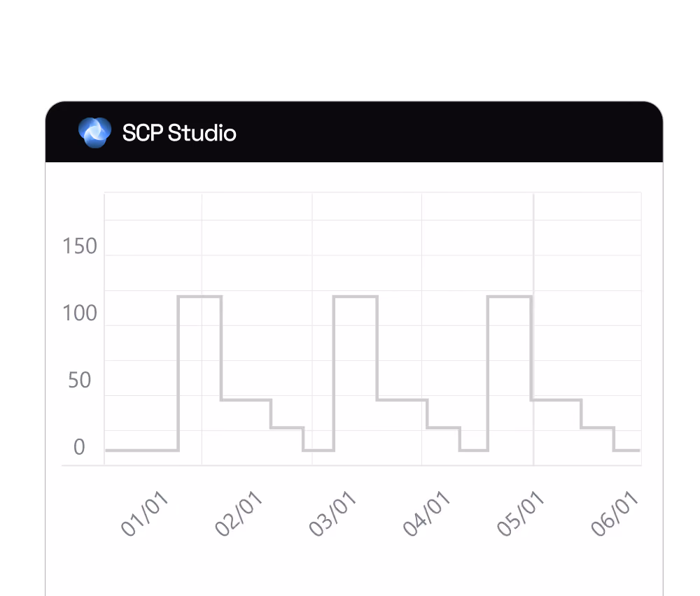Click the 100 y-axis label
700x596 pixels.
(80, 313)
